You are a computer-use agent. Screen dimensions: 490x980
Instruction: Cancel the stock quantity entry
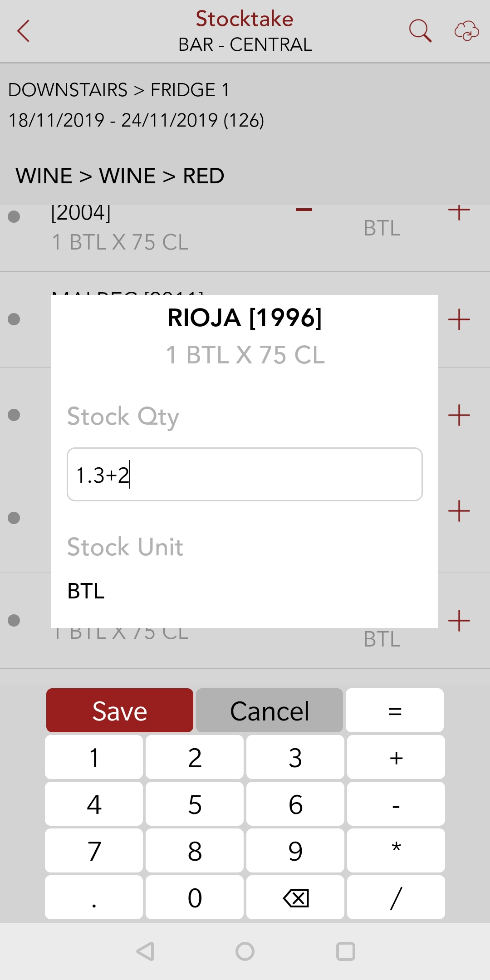(x=269, y=710)
